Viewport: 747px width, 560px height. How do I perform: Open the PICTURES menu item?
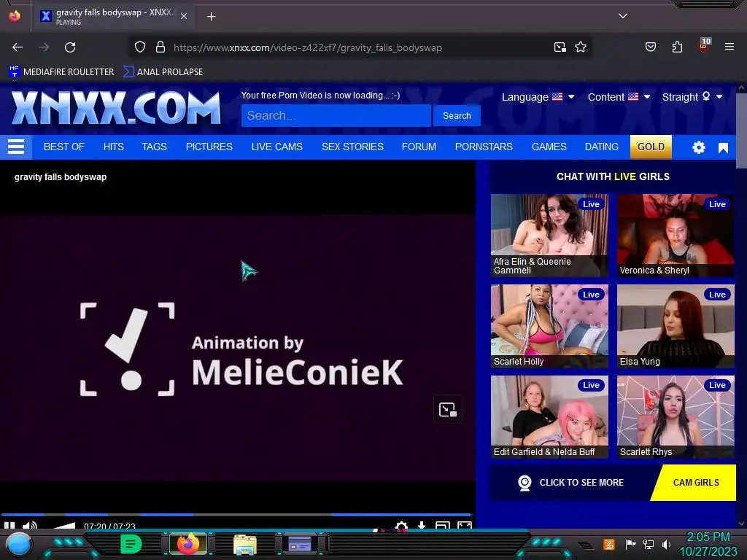coord(209,147)
